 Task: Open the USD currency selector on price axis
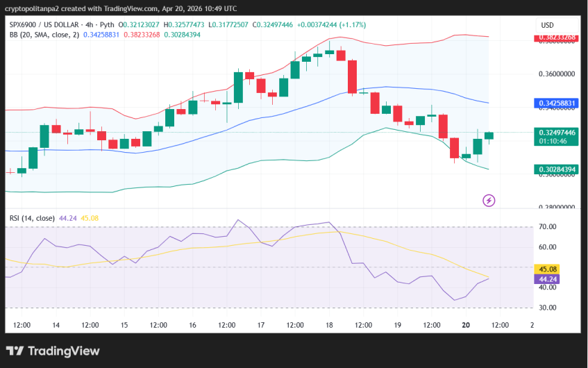coord(547,26)
